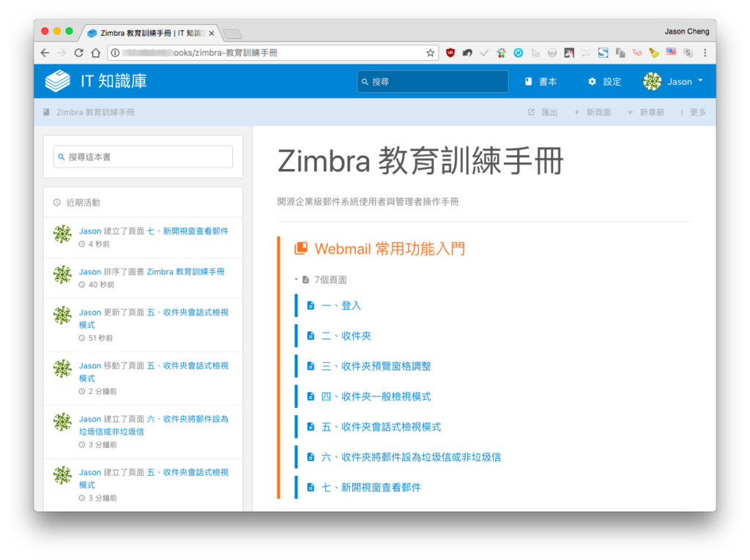This screenshot has width=750, height=560.
Task: Open the Webmail 常用功能入門 chapter link
Action: click(390, 249)
